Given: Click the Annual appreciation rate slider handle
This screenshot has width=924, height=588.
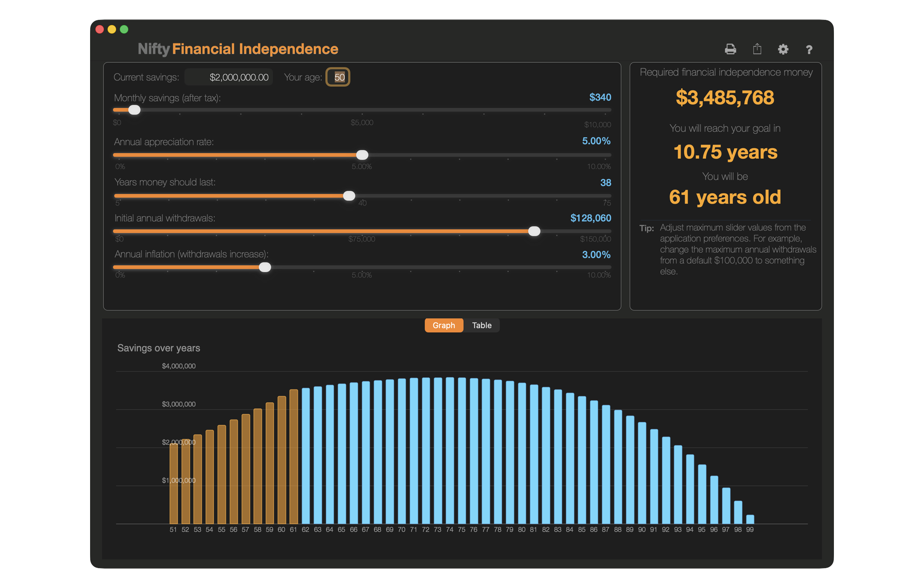Looking at the screenshot, I should (363, 155).
